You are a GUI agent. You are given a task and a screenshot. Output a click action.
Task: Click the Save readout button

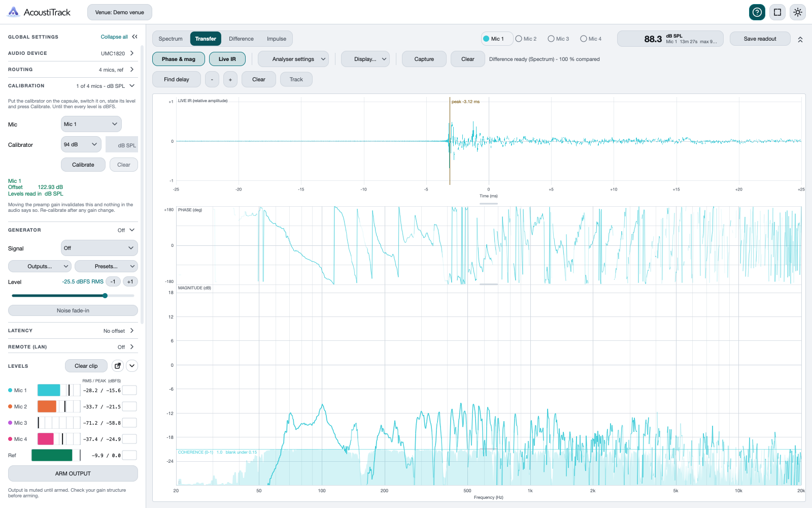tap(760, 39)
